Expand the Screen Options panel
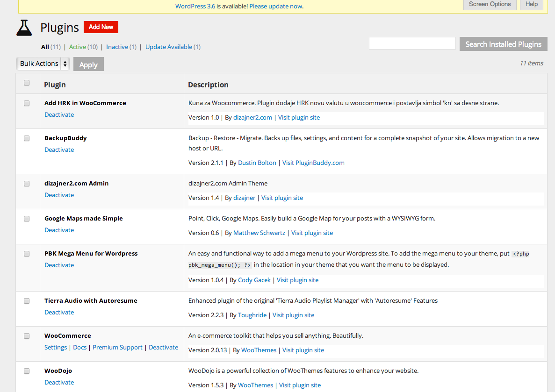Viewport: 555px width, 392px height. click(x=490, y=4)
